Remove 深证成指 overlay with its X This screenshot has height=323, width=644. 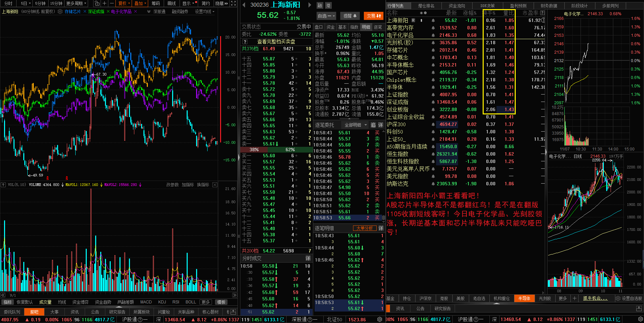click(108, 11)
